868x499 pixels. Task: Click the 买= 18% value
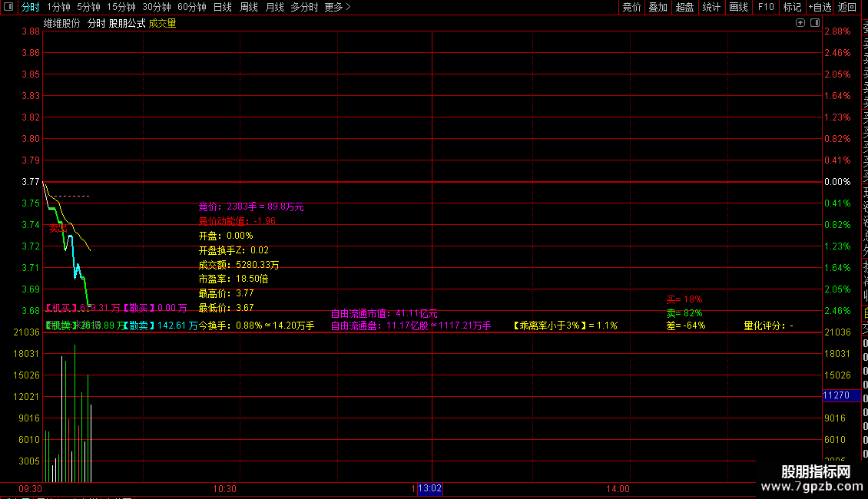coord(684,299)
